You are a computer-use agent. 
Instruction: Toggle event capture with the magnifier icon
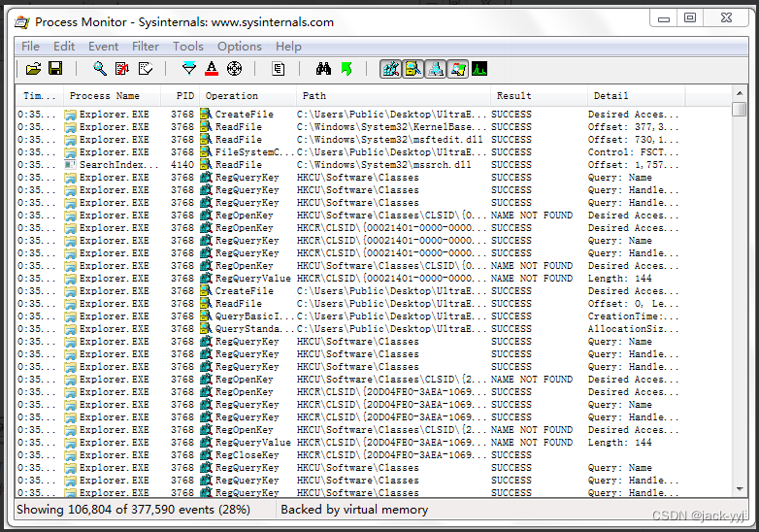100,69
